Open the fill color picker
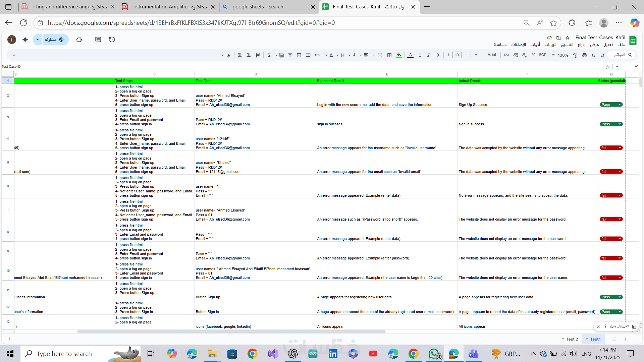This screenshot has height=362, width=644. [399, 55]
